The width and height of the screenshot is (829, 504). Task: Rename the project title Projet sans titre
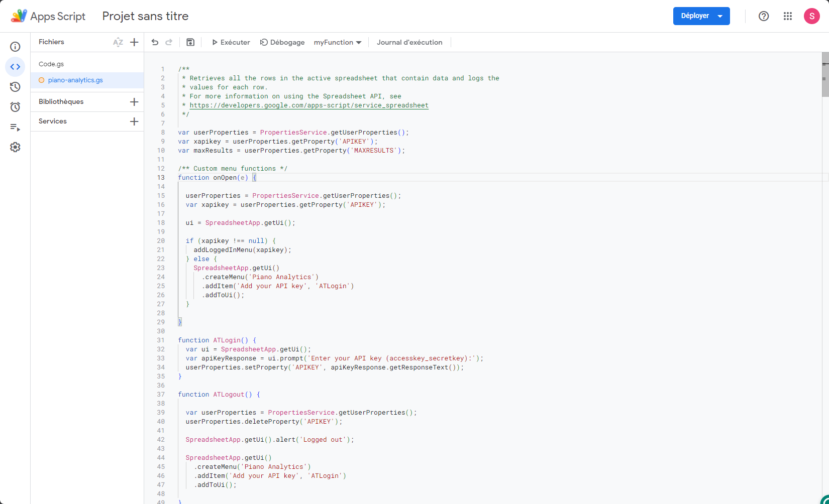coord(145,16)
